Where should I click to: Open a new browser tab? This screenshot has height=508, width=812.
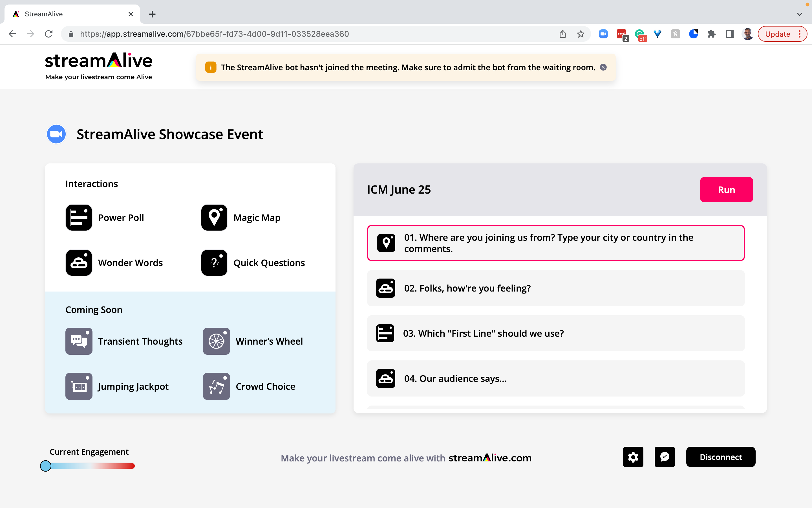tap(152, 14)
